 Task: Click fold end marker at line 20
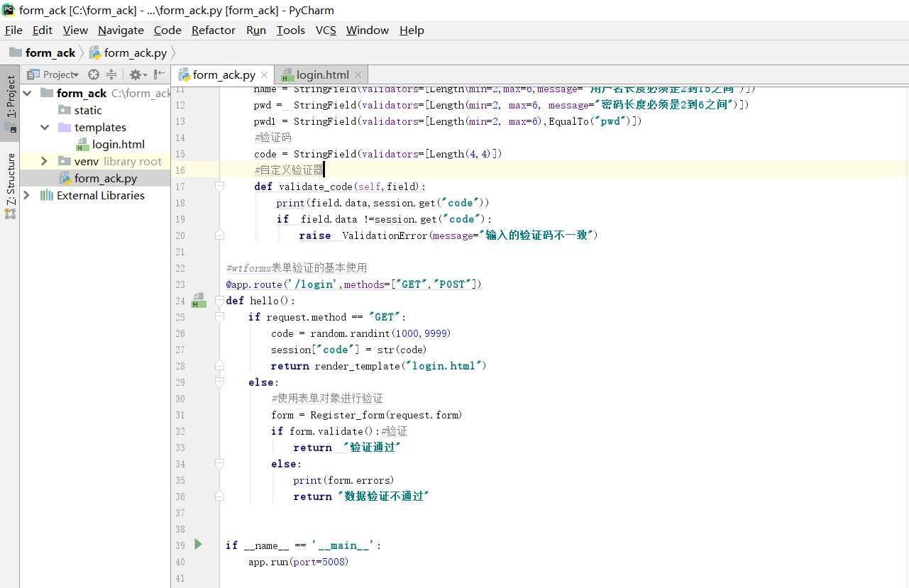(x=219, y=235)
